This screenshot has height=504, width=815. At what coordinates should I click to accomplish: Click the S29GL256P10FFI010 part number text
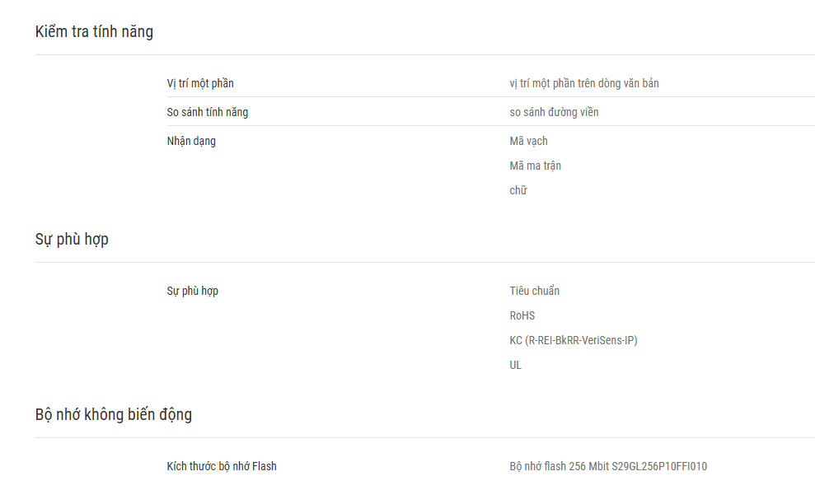click(x=659, y=467)
